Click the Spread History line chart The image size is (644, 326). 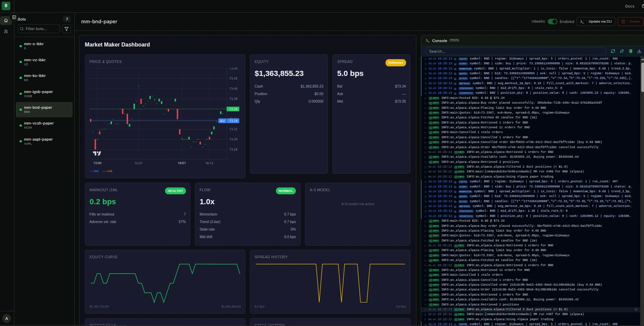330,283
